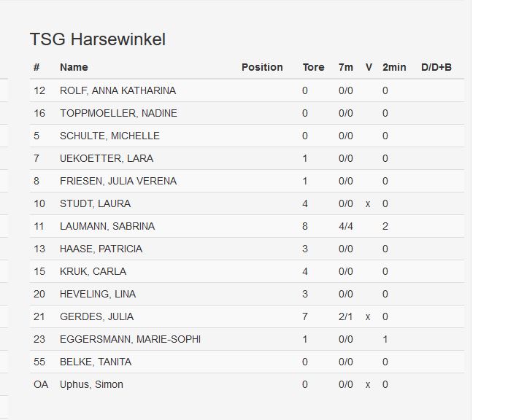Select player ROLF, ANNA KATHARINA
This screenshot has height=420, width=508.
pyautogui.click(x=118, y=90)
